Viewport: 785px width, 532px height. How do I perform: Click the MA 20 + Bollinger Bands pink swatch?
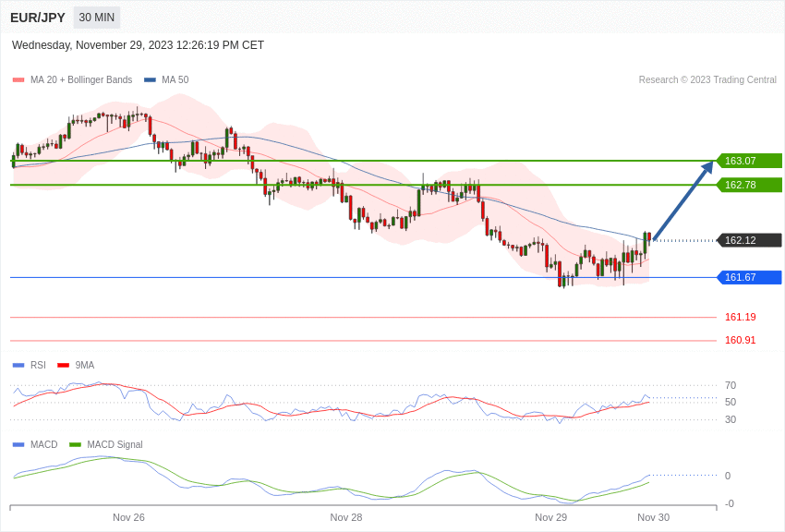[x=18, y=80]
